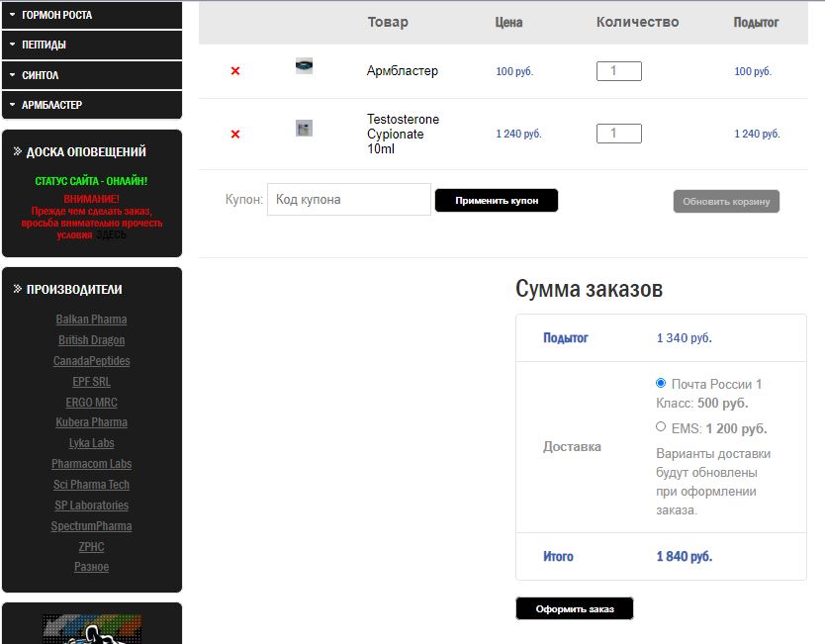The width and height of the screenshot is (825, 644).
Task: Click the quantity field for Армбластер
Action: 618,71
